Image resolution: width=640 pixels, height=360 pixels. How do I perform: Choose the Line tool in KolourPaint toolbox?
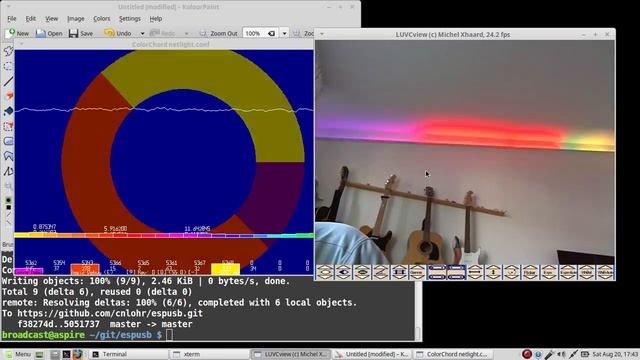pyautogui.click(x=8, y=81)
